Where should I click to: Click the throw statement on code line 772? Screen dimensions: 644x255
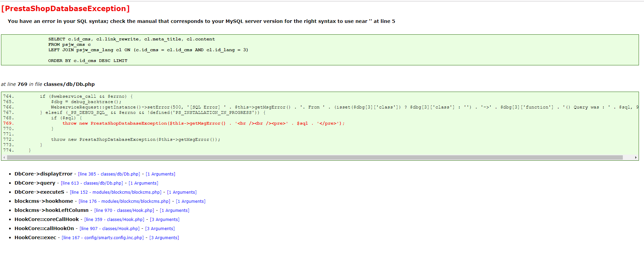pos(136,139)
